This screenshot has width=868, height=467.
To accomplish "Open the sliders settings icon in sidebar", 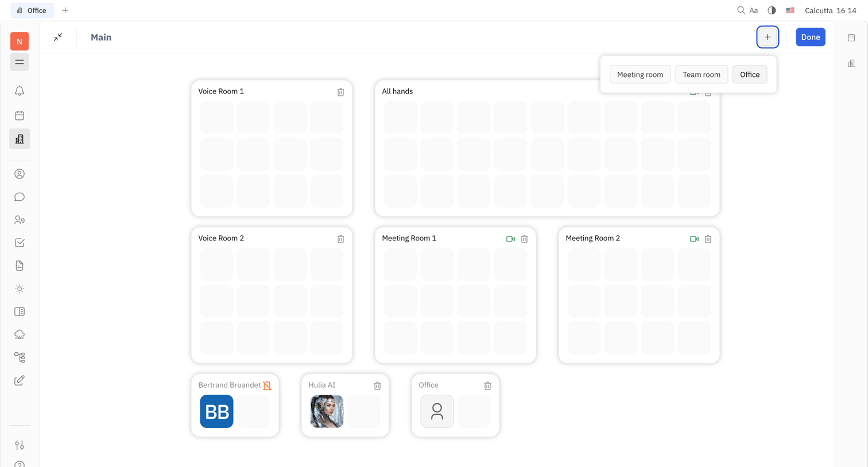I will click(20, 445).
